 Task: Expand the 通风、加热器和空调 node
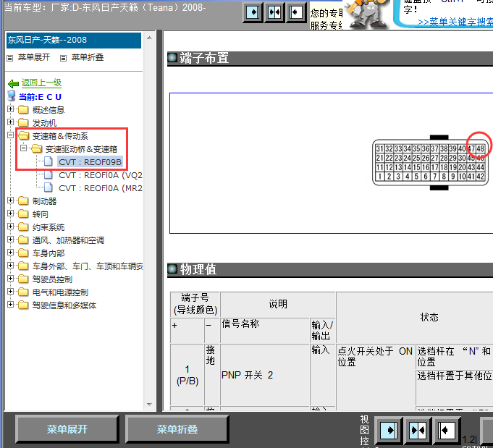[10, 240]
